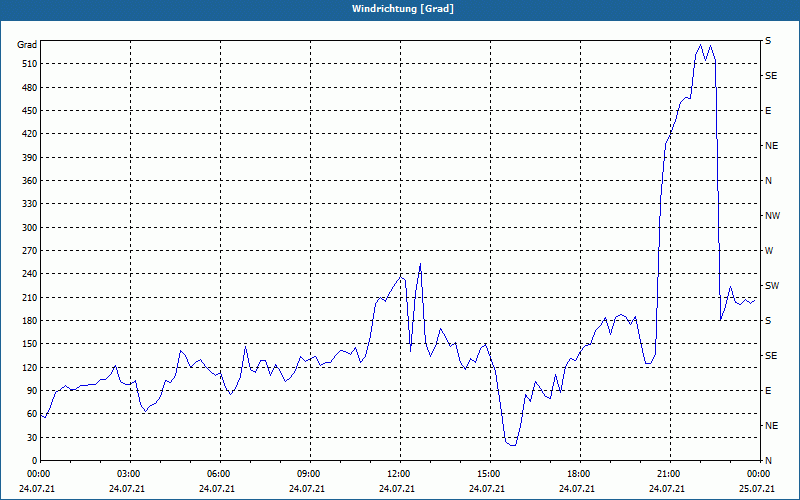The width and height of the screenshot is (800, 500).
Task: Select the 09:00 time label
Action: tap(307, 474)
